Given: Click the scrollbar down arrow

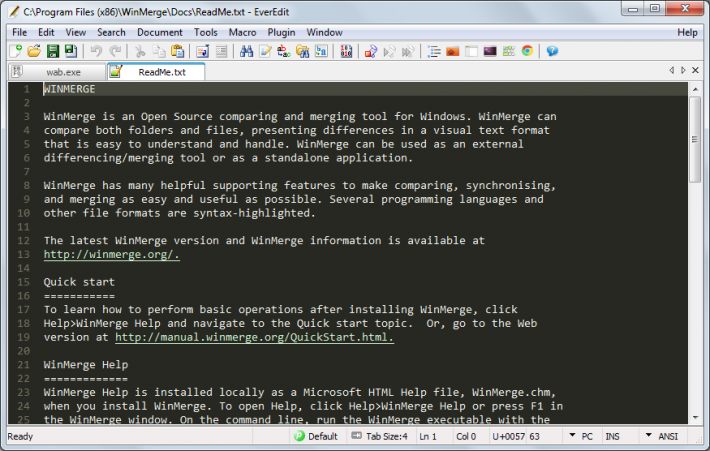Looking at the screenshot, I should (695, 417).
